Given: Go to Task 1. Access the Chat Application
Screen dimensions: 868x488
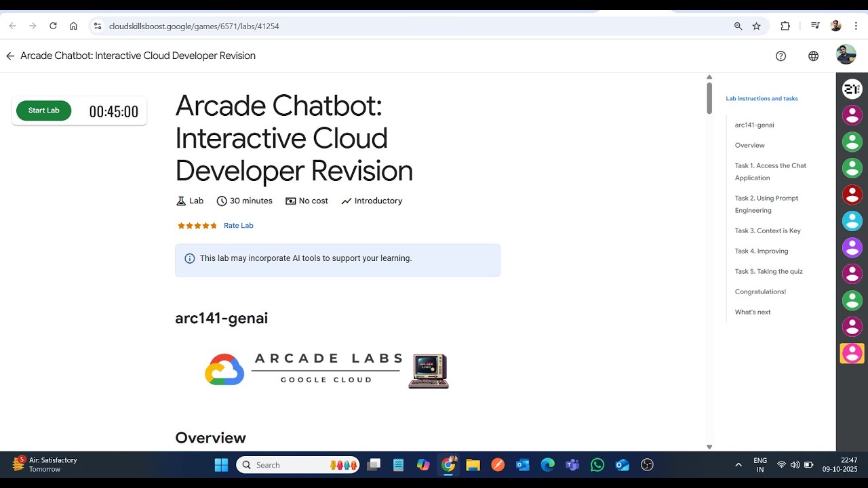Looking at the screenshot, I should click(770, 171).
